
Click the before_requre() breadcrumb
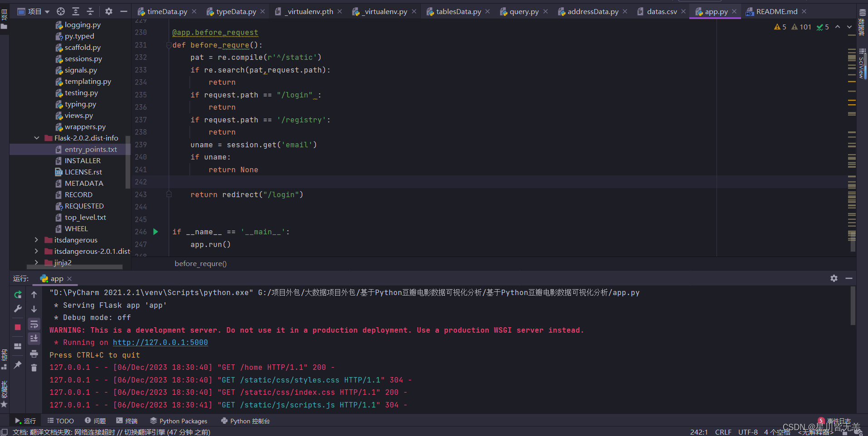(200, 263)
